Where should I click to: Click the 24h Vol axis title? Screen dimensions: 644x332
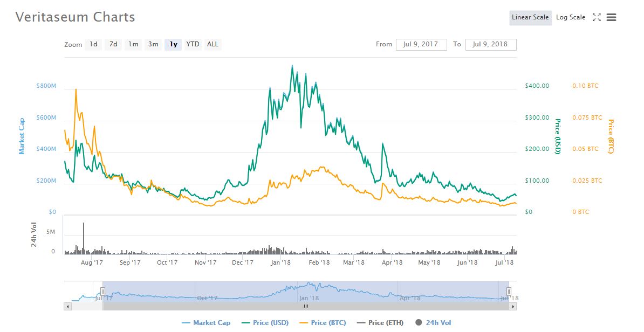(x=34, y=235)
